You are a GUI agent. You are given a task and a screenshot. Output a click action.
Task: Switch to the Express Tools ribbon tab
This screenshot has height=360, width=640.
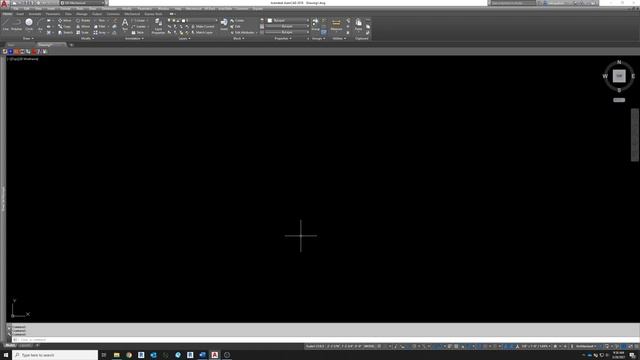pyautogui.click(x=153, y=14)
